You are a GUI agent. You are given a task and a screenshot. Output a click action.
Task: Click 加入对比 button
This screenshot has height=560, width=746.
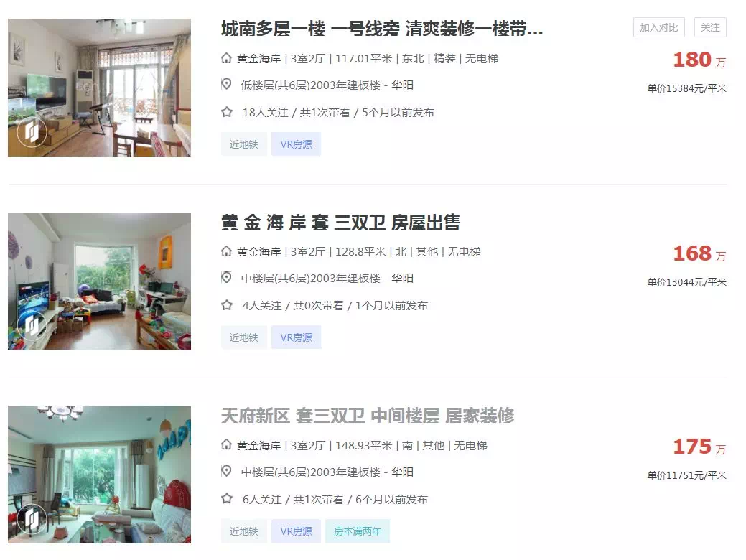click(659, 27)
